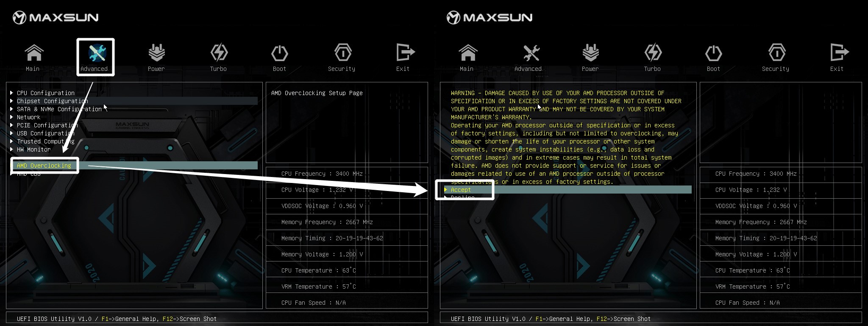Open the Security shield icon in left screen
Viewport: 868px width, 326px height.
coord(342,53)
